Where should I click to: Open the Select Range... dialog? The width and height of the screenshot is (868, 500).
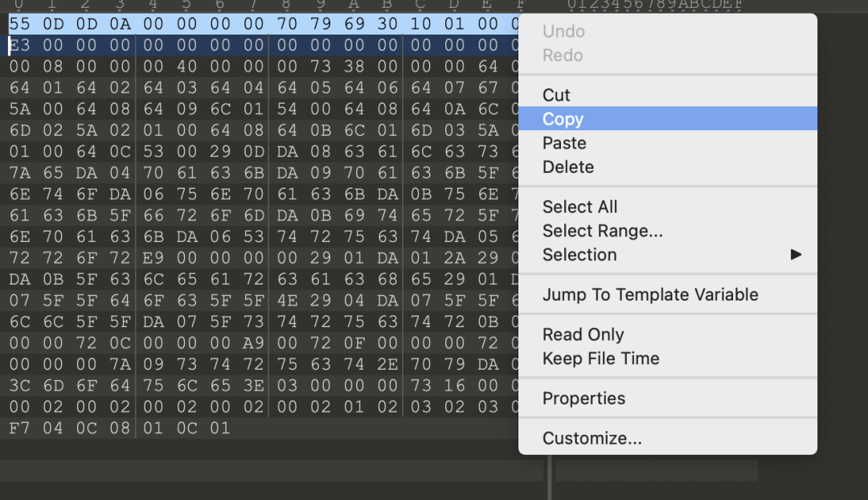602,231
